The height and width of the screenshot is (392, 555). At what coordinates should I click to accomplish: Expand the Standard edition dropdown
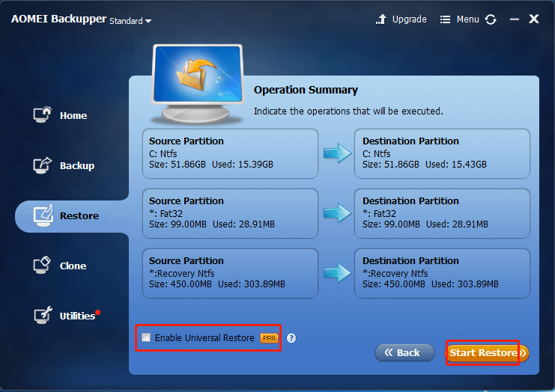pyautogui.click(x=130, y=21)
